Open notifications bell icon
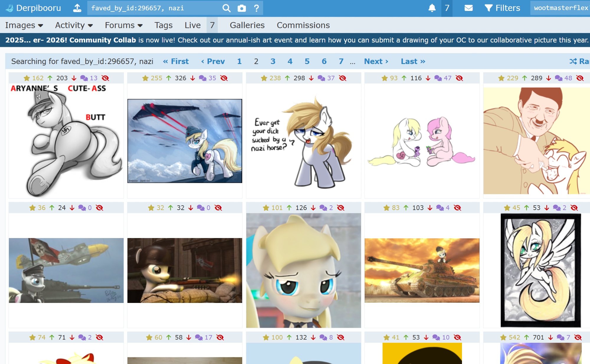Viewport: 590px width, 364px height. (432, 8)
